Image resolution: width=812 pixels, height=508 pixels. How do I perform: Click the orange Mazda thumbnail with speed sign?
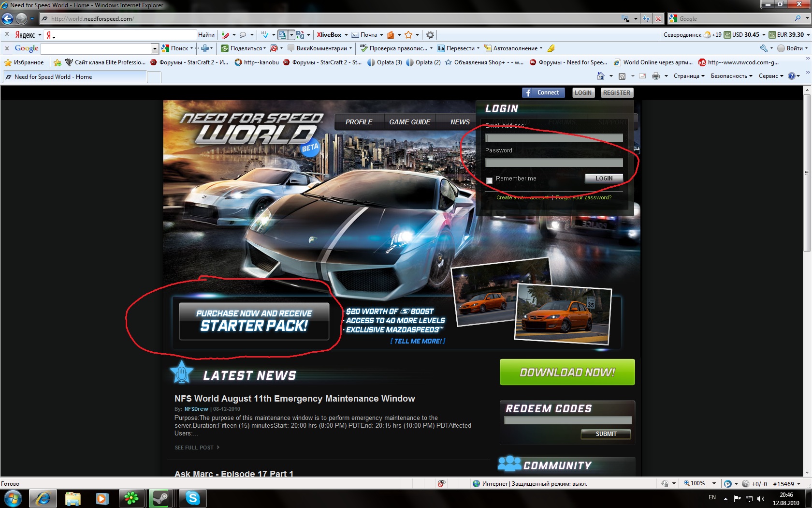point(563,314)
